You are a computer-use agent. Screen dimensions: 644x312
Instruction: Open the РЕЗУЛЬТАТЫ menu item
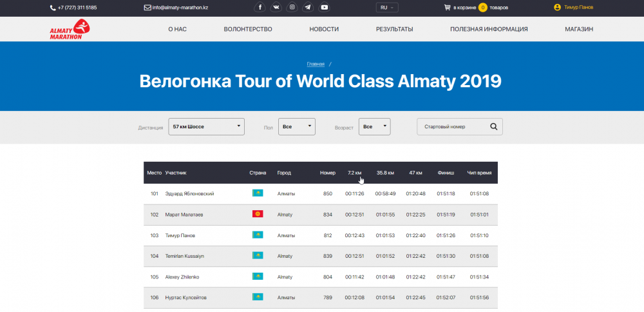(x=394, y=29)
